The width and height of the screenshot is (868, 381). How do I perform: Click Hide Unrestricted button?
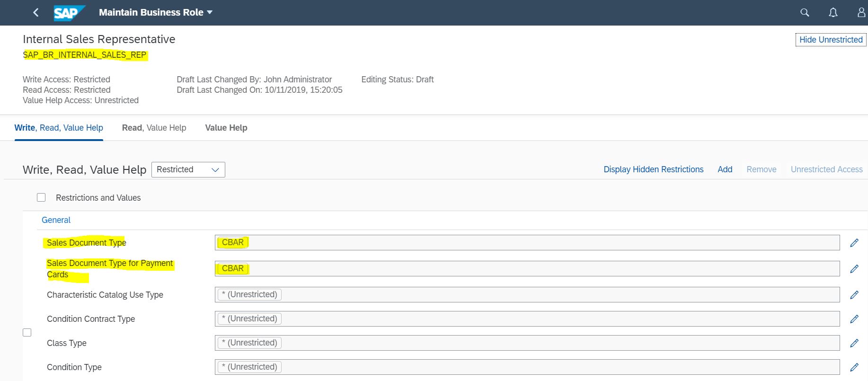point(831,40)
